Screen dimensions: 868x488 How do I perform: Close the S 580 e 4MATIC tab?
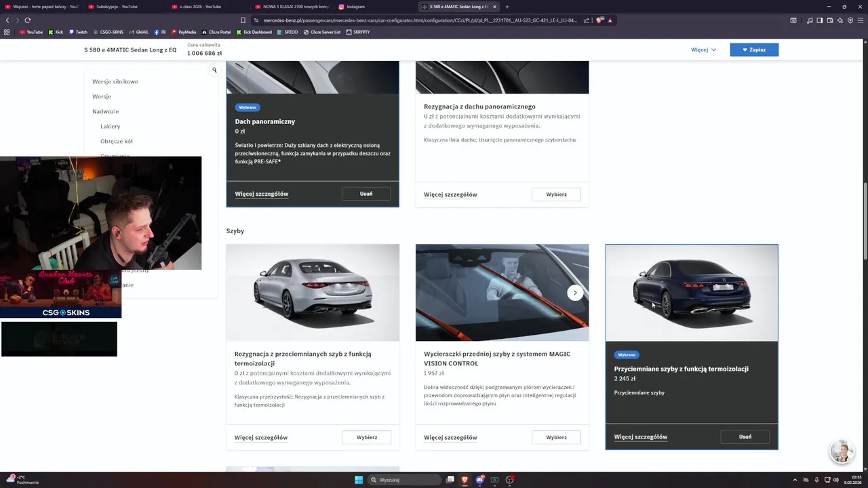coord(494,7)
